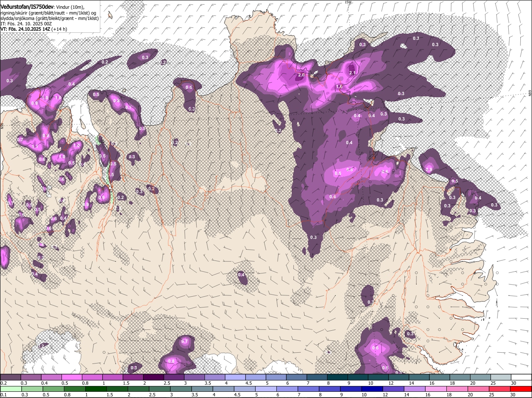The width and height of the screenshot is (532, 398).
Task: Click the 2.0 precipitation value on the map
Action: coord(302,75)
